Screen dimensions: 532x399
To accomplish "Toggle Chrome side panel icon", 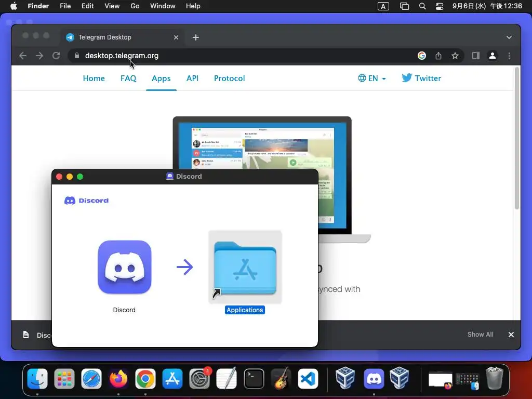I will [x=476, y=56].
